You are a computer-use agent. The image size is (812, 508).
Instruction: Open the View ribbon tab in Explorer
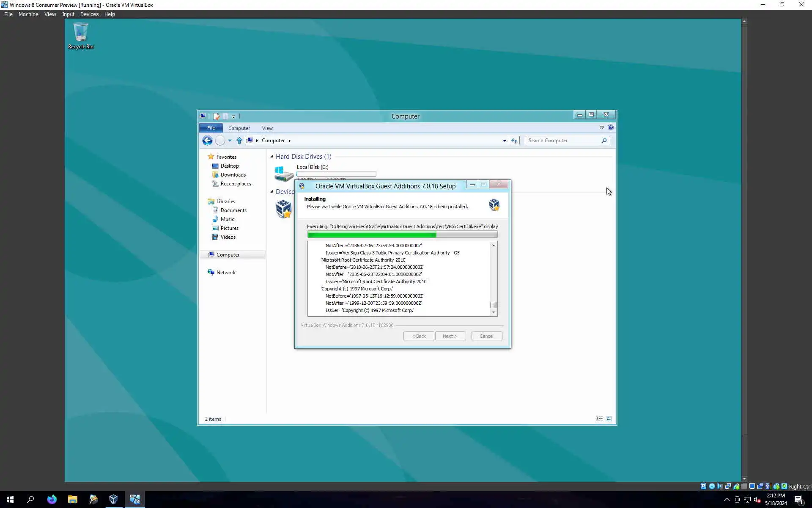tap(267, 128)
